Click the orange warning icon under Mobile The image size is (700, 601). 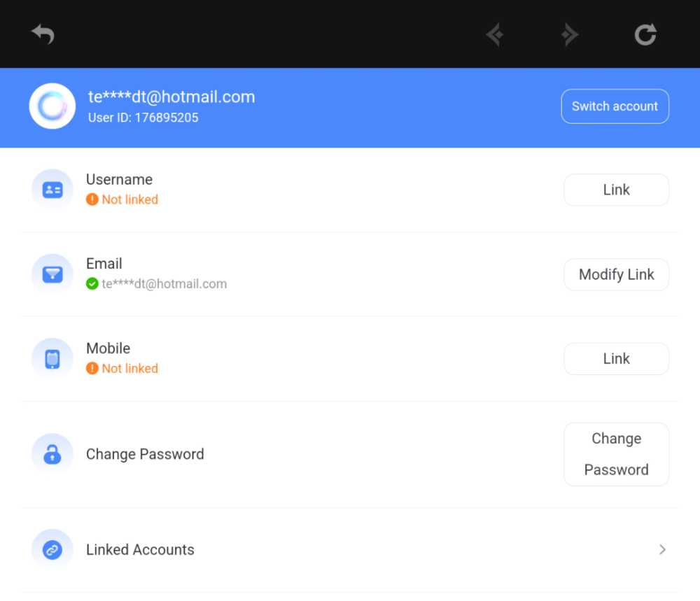pos(92,368)
